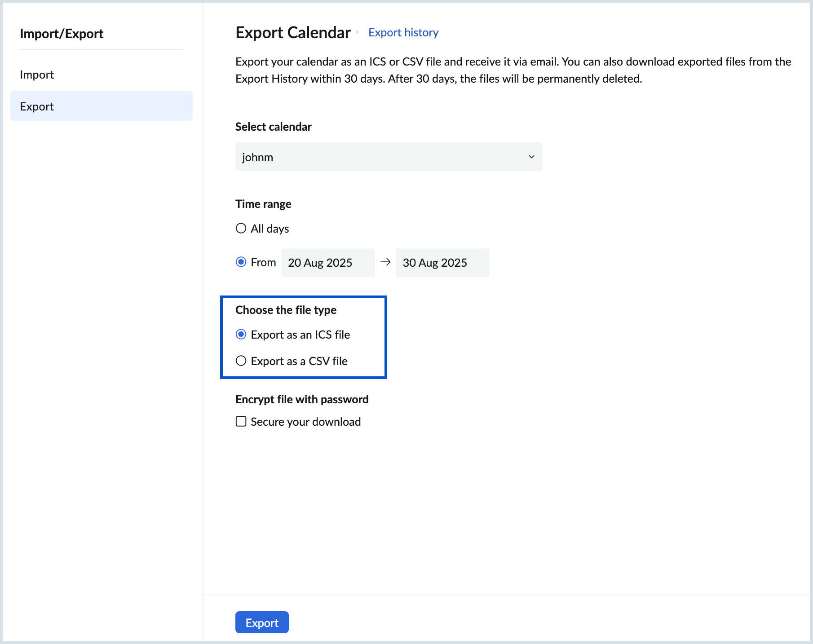Click the Export Calendar page title

293,33
